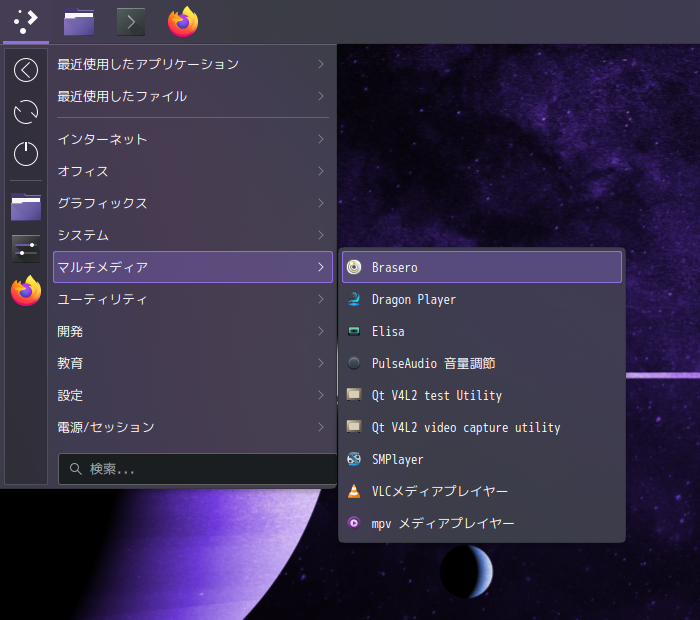
Task: Select the マルチメディア category
Action: (x=193, y=267)
